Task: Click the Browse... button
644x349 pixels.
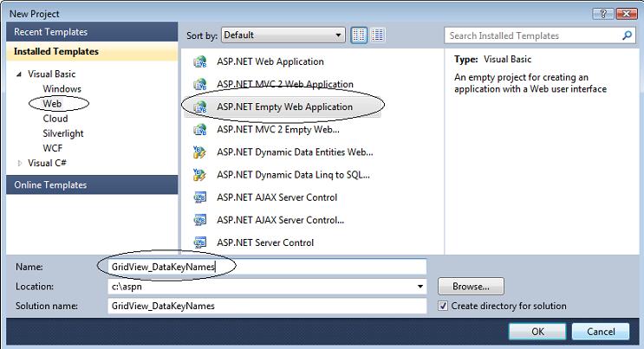Action: coord(471,286)
